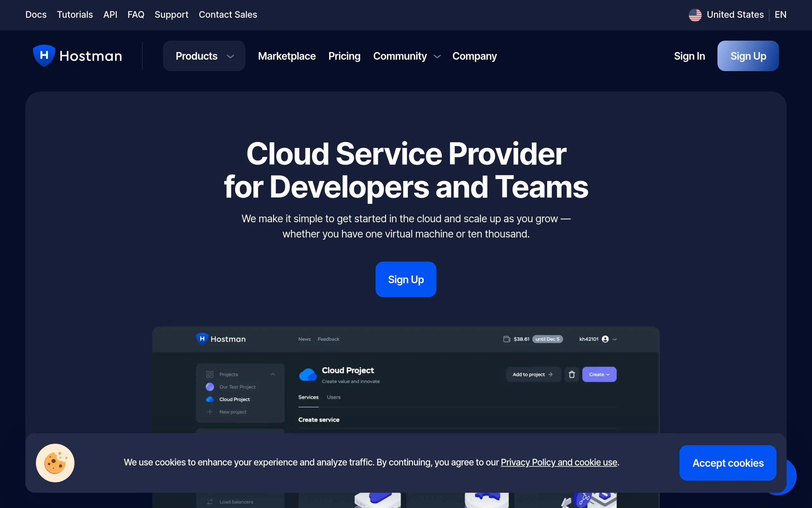Go to the Pricing page

pyautogui.click(x=344, y=56)
